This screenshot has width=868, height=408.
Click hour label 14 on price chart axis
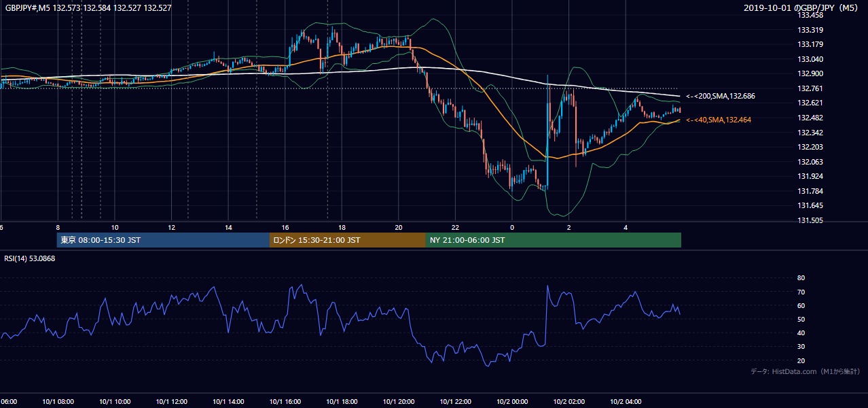229,227
